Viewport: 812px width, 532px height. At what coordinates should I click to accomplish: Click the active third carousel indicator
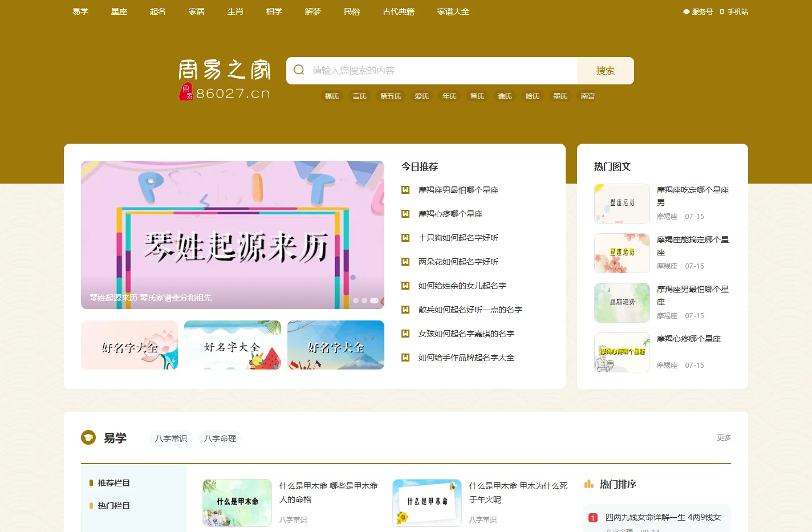click(x=374, y=300)
